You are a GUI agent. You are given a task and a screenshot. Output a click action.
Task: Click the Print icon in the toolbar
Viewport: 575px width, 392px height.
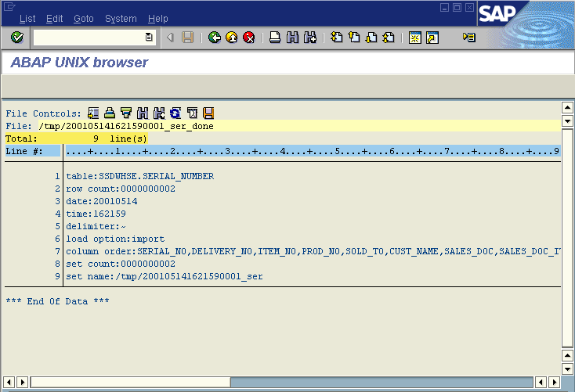coord(275,38)
